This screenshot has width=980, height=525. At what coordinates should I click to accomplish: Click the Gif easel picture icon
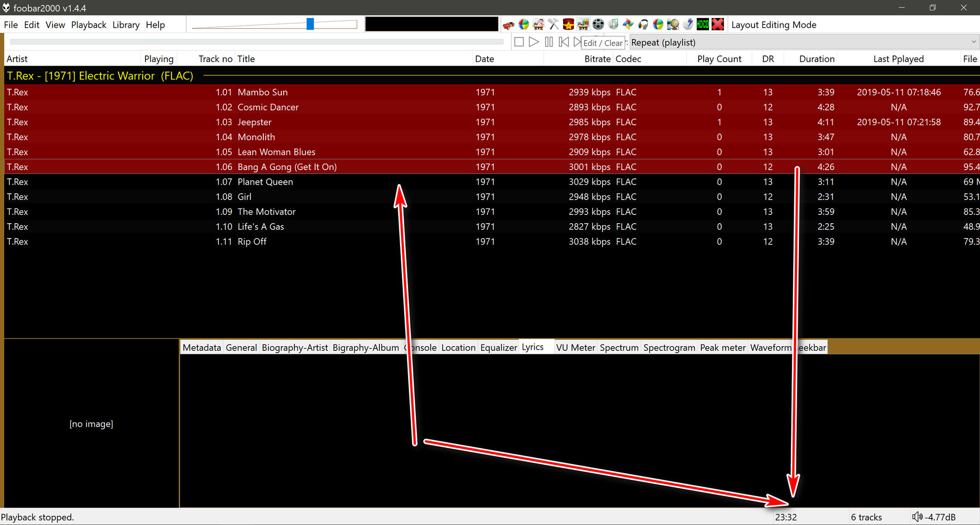[x=538, y=24]
